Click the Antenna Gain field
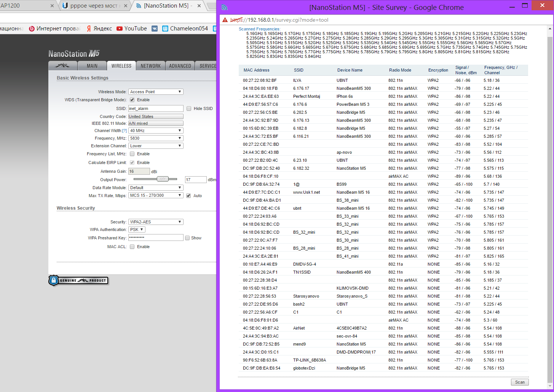Image resolution: width=554 pixels, height=392 pixels. 139,171
